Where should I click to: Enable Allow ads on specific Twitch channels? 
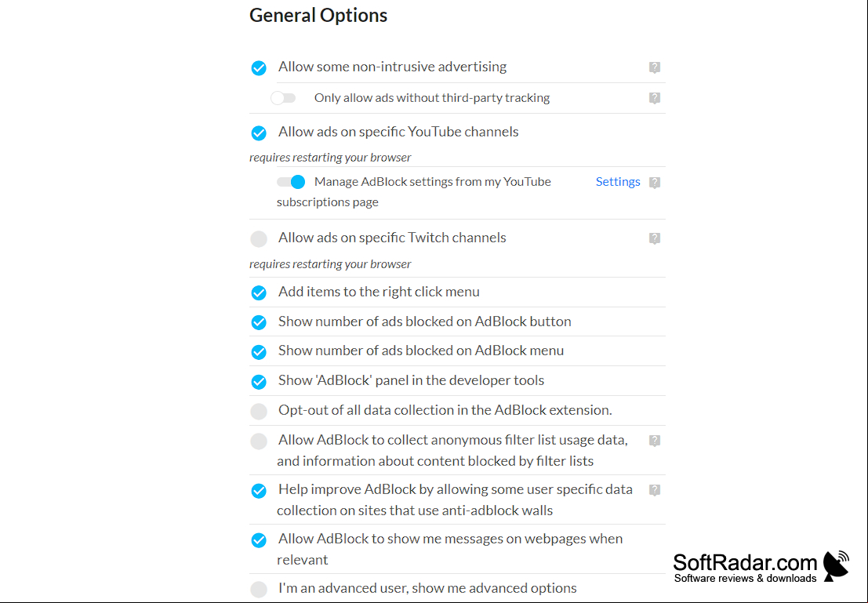259,238
